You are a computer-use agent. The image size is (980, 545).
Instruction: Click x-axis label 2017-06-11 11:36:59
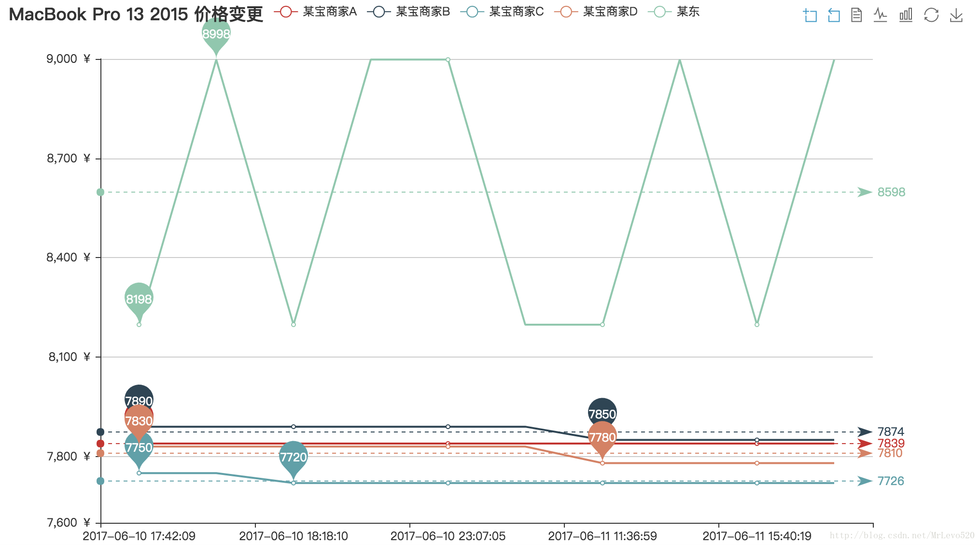602,536
